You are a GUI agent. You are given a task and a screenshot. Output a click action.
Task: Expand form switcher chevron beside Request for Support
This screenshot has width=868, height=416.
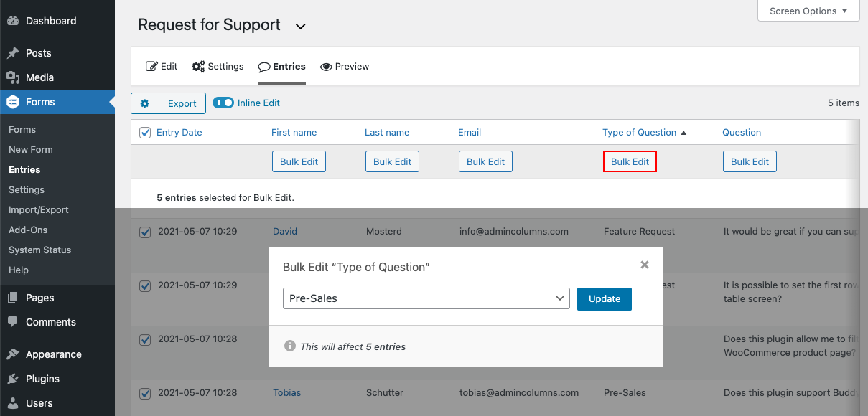(301, 27)
